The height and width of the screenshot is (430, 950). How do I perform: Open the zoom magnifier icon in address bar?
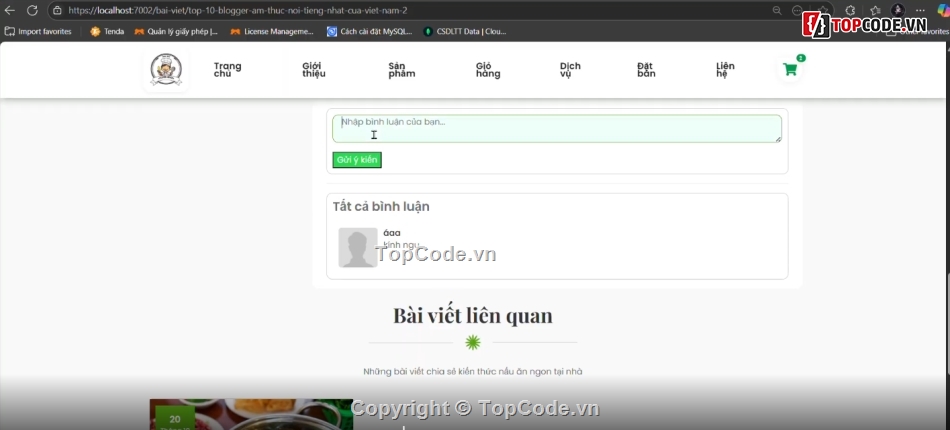point(777,10)
